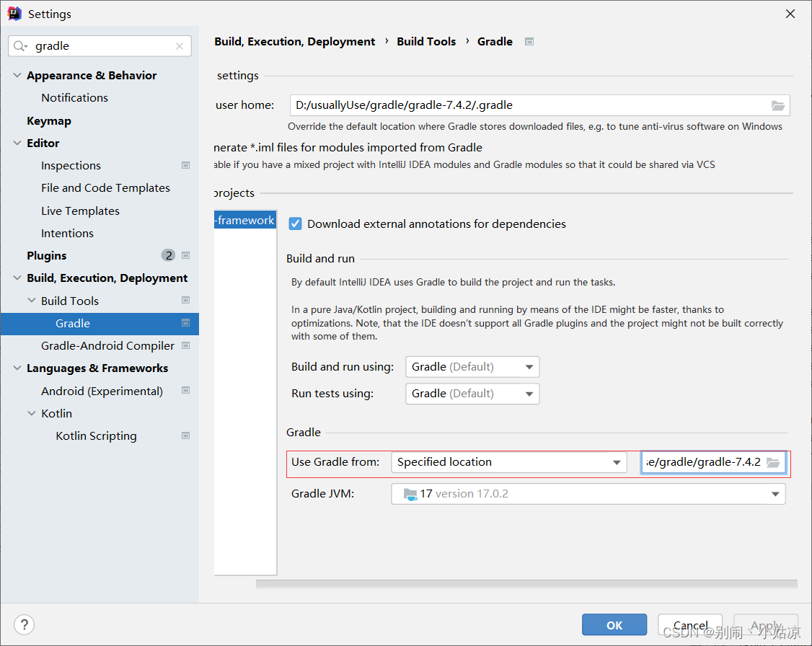Open the Run tests using dropdown
The width and height of the screenshot is (812, 646).
pos(472,393)
